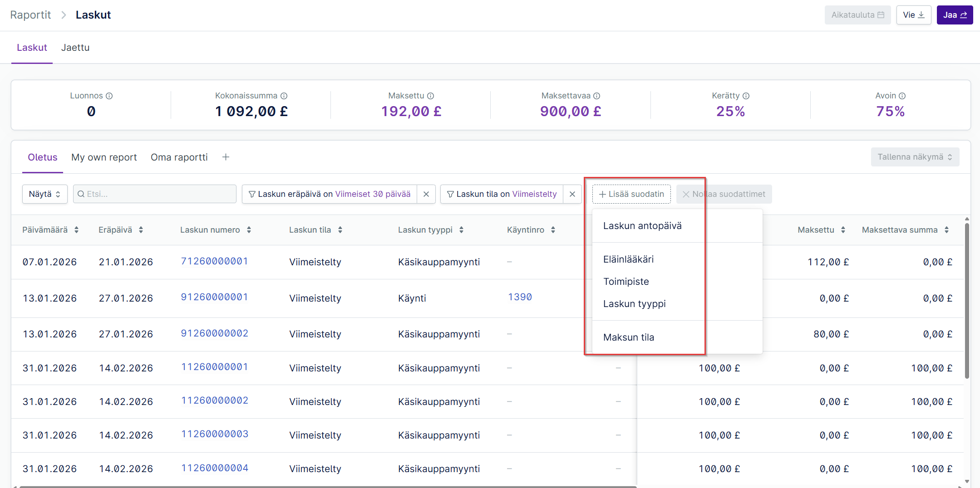This screenshot has height=488, width=980.
Task: Switch to the Jaettu tab
Action: tap(75, 48)
